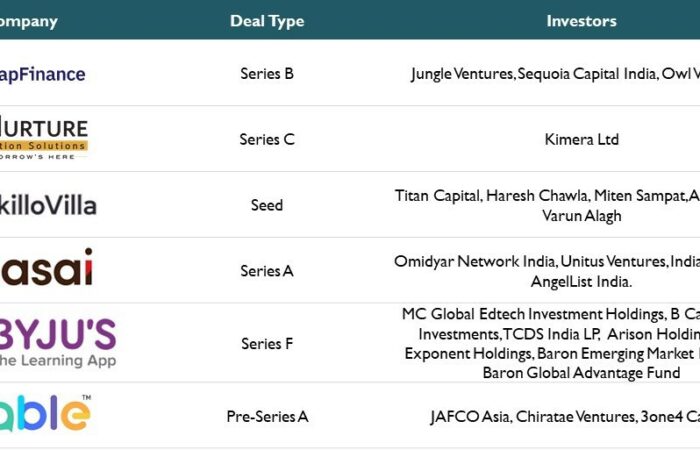The width and height of the screenshot is (700, 450).
Task: Click the apFinance company logo
Action: tap(42, 74)
